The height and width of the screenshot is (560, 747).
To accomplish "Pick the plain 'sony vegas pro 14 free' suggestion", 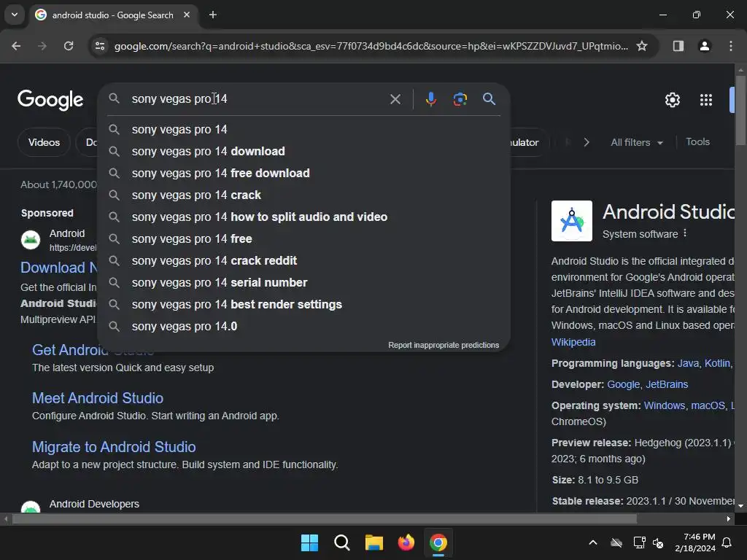I will tap(303, 239).
